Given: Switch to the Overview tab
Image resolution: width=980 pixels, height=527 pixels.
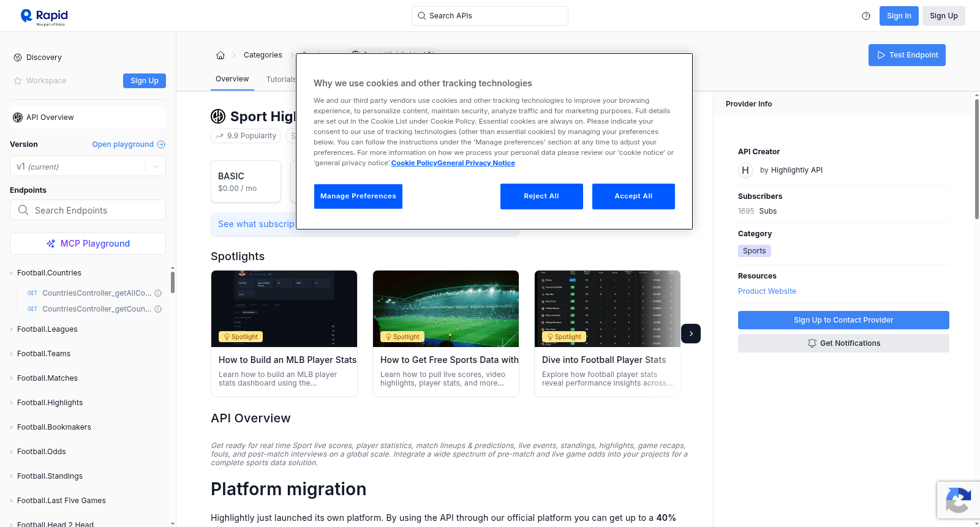Looking at the screenshot, I should (x=232, y=79).
